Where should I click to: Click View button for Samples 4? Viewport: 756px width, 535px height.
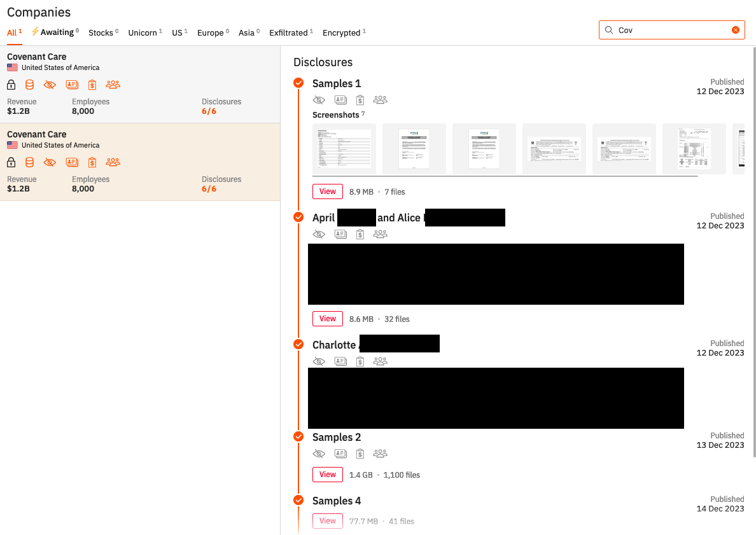click(328, 520)
